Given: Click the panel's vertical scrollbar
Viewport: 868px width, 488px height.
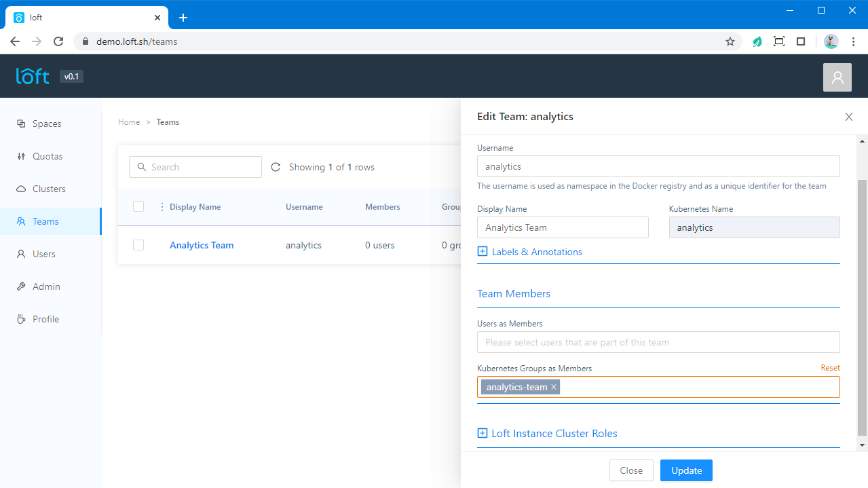Looking at the screenshot, I should pyautogui.click(x=862, y=305).
